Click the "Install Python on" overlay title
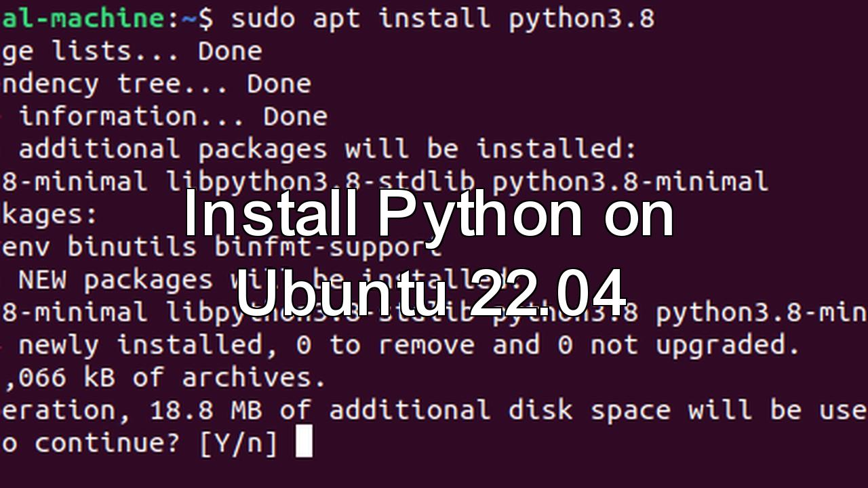 pyautogui.click(x=429, y=216)
